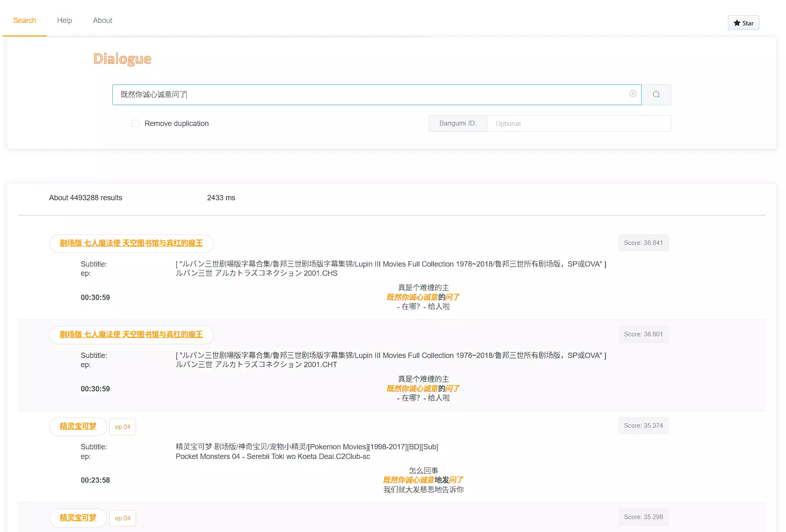Focus the Bangumi ID optional input

579,124
